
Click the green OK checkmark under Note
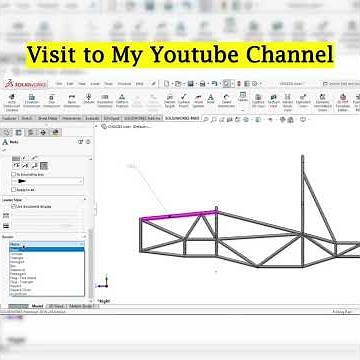coord(4,150)
